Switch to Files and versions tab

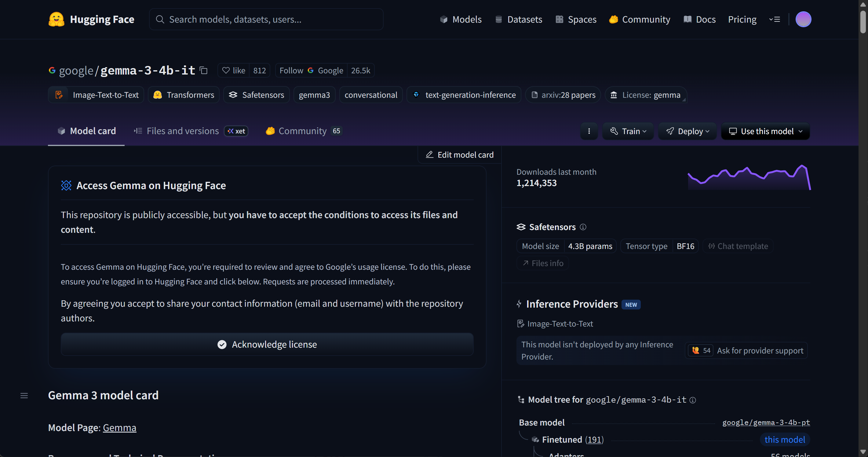[182, 131]
